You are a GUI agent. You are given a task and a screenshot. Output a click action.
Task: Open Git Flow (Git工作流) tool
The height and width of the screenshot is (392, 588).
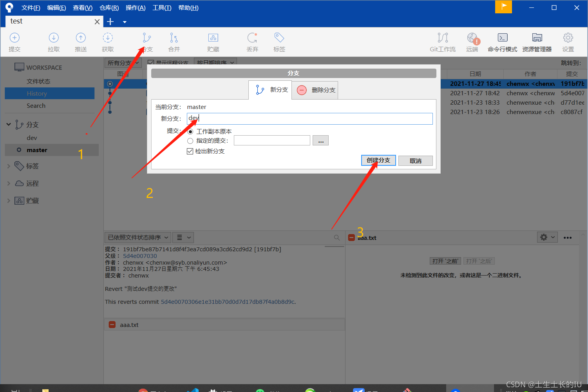click(443, 42)
